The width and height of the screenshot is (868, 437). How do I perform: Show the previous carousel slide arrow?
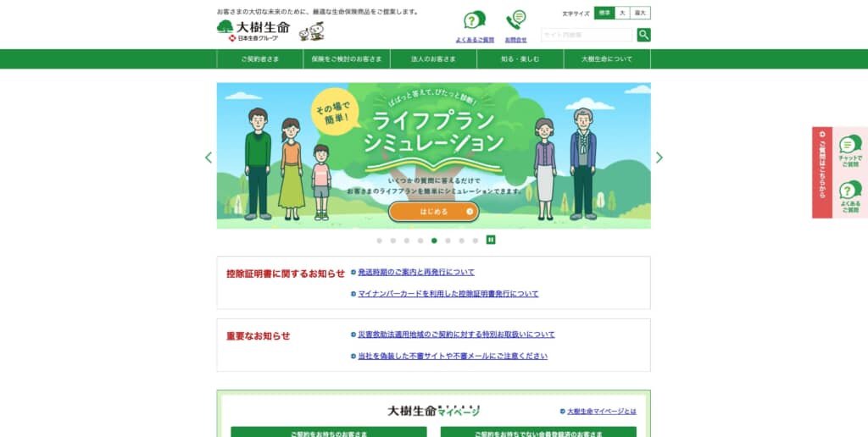tap(209, 158)
